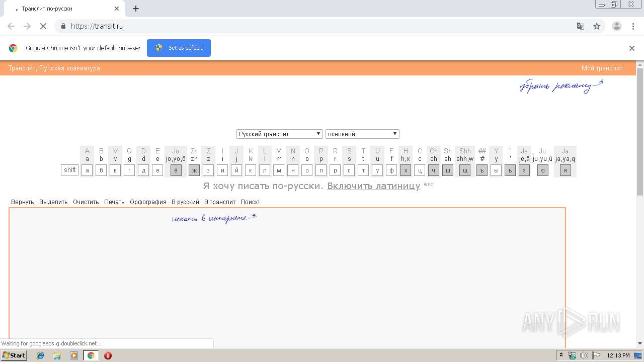
Task: Close the 'Транслит по-русски' tab
Action: click(x=117, y=9)
